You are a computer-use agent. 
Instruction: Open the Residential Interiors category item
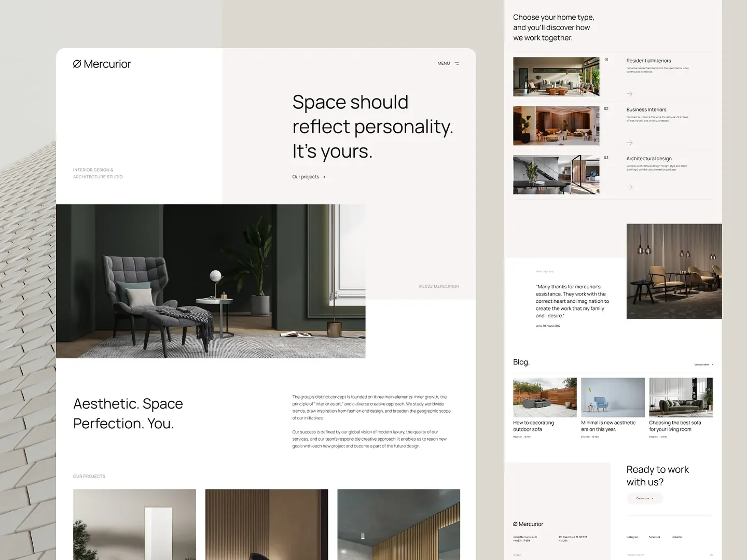(649, 61)
